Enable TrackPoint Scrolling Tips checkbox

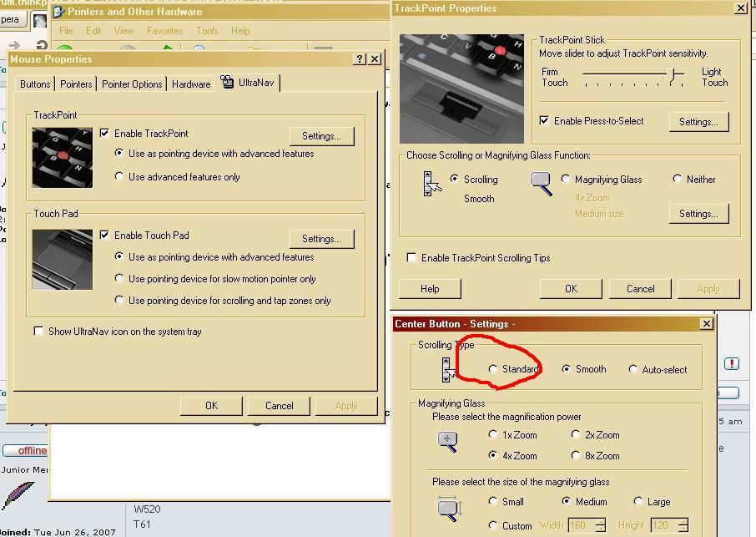click(x=411, y=258)
